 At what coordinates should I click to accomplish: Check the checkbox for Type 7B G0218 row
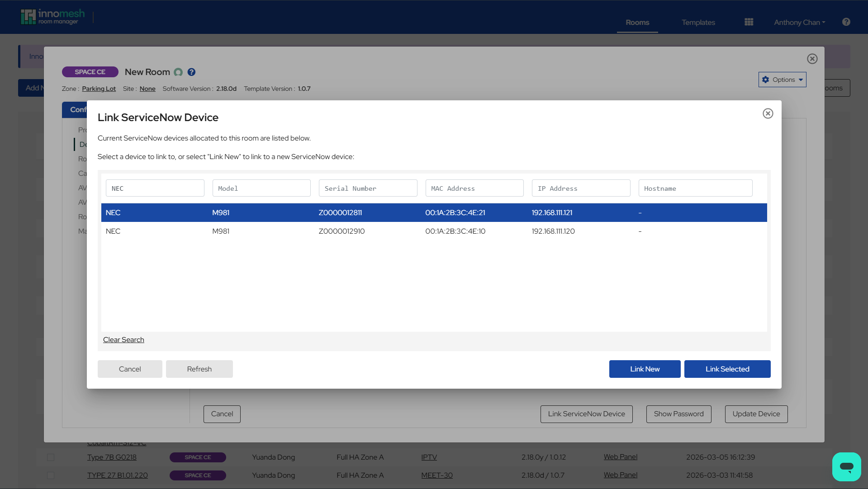(50, 457)
